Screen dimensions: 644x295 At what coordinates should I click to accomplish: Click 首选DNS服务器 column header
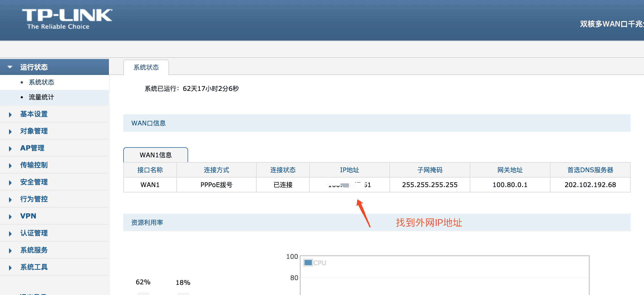[590, 170]
